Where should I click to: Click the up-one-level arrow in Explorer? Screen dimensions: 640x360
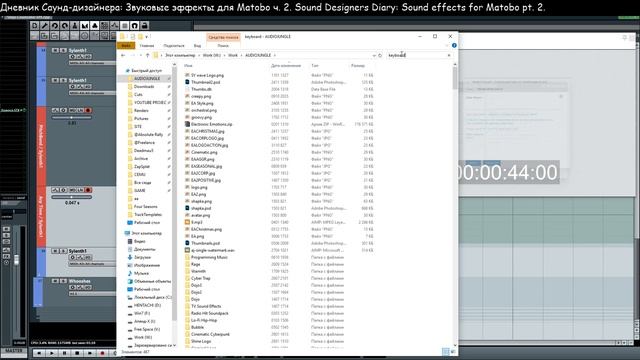coord(147,55)
